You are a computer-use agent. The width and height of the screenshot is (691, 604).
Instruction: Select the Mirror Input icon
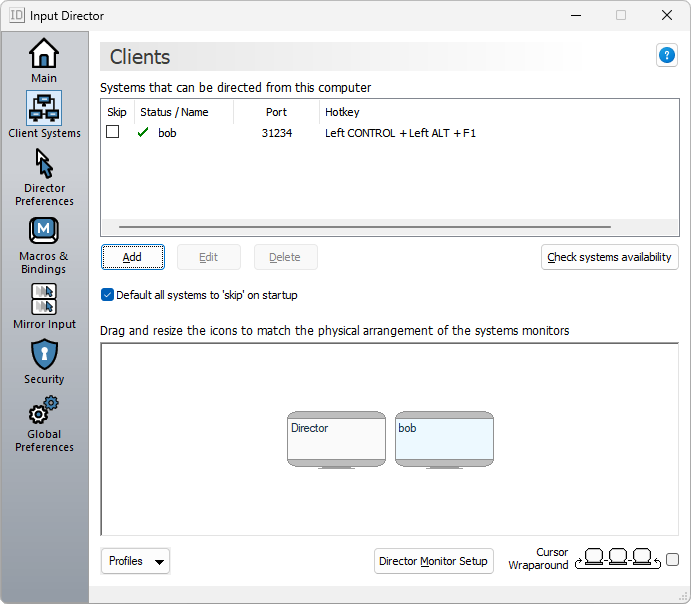pos(44,299)
